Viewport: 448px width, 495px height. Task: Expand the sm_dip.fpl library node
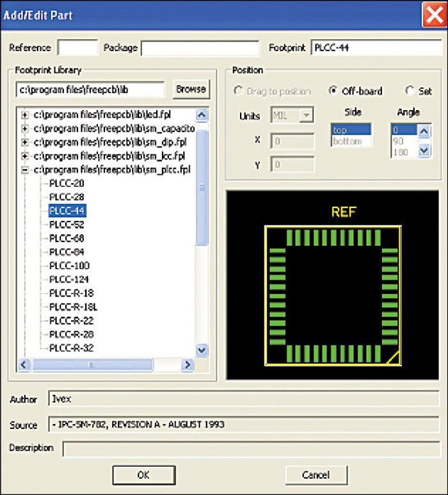tap(25, 142)
